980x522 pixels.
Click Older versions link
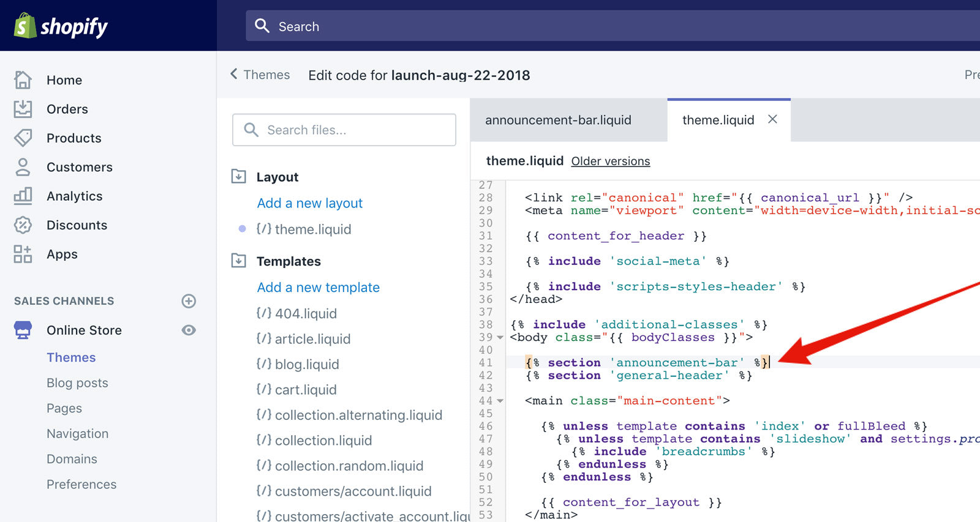point(611,161)
